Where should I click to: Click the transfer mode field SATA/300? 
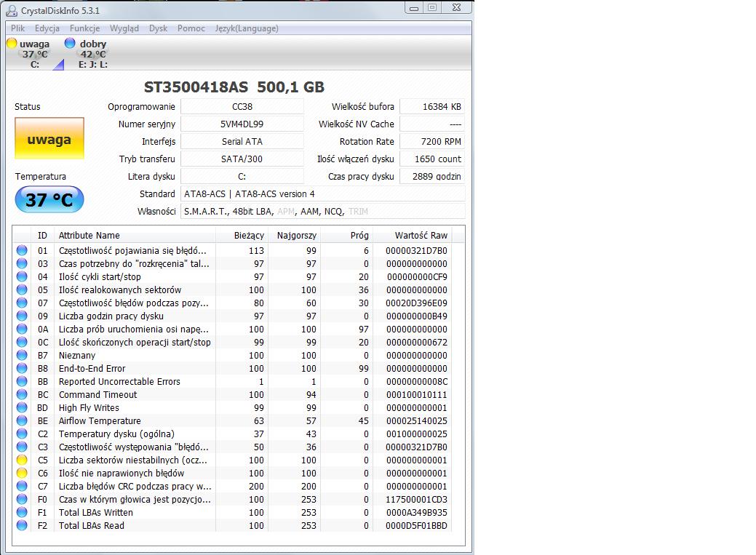coord(242,159)
